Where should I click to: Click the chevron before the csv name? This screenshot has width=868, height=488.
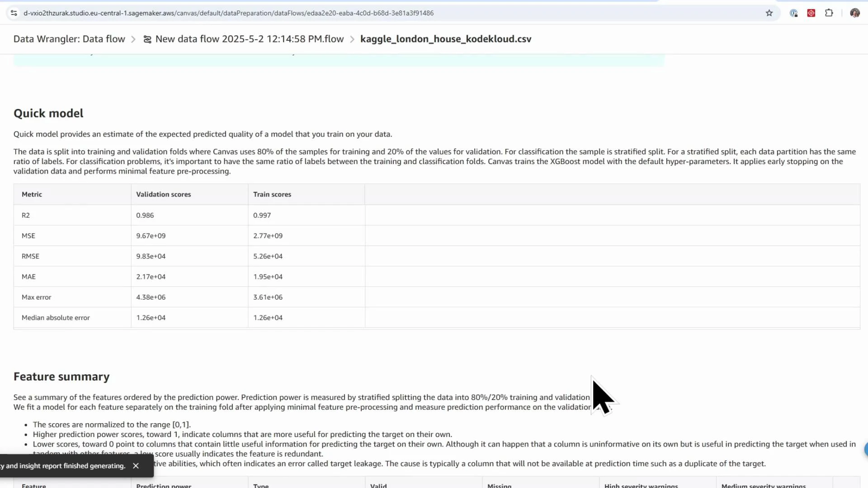pos(352,39)
